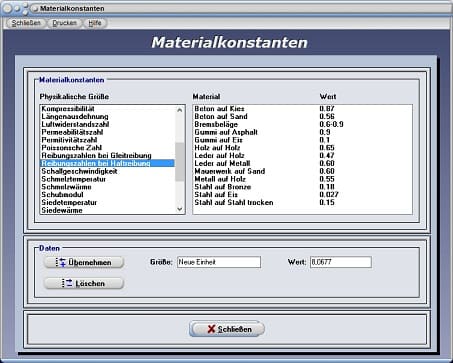Click the bottom Schließen button with red X
The height and width of the screenshot is (363, 453).
point(227,329)
